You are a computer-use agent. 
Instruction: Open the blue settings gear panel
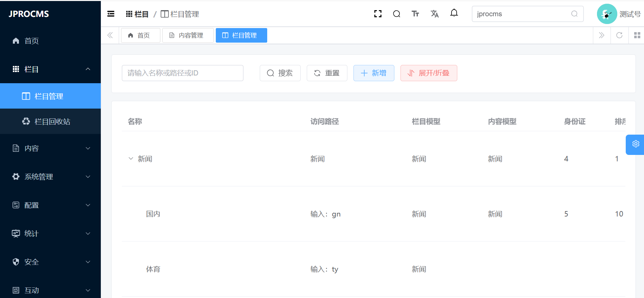coord(636,144)
